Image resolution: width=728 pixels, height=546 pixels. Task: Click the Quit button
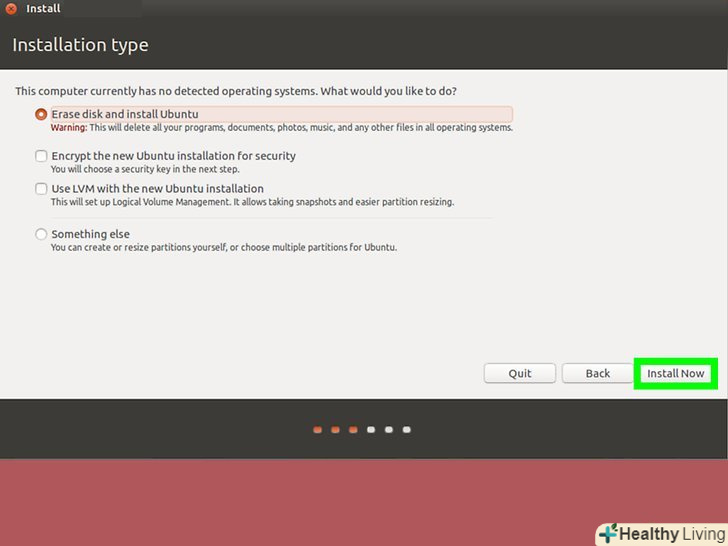pyautogui.click(x=520, y=373)
